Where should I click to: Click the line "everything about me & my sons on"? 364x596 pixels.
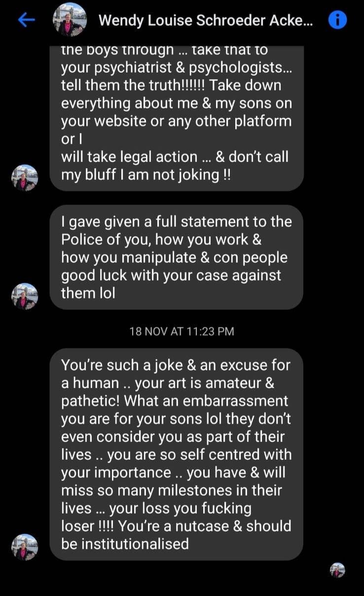point(176,103)
